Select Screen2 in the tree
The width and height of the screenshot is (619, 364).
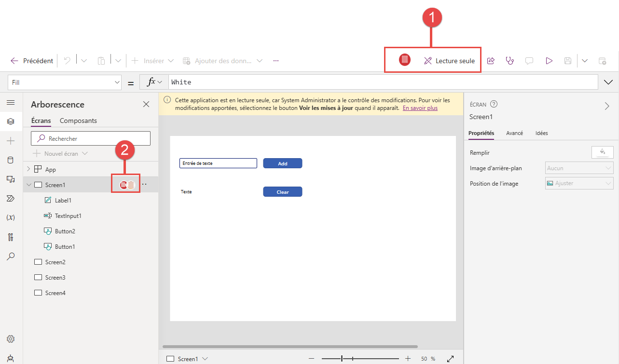pos(55,262)
